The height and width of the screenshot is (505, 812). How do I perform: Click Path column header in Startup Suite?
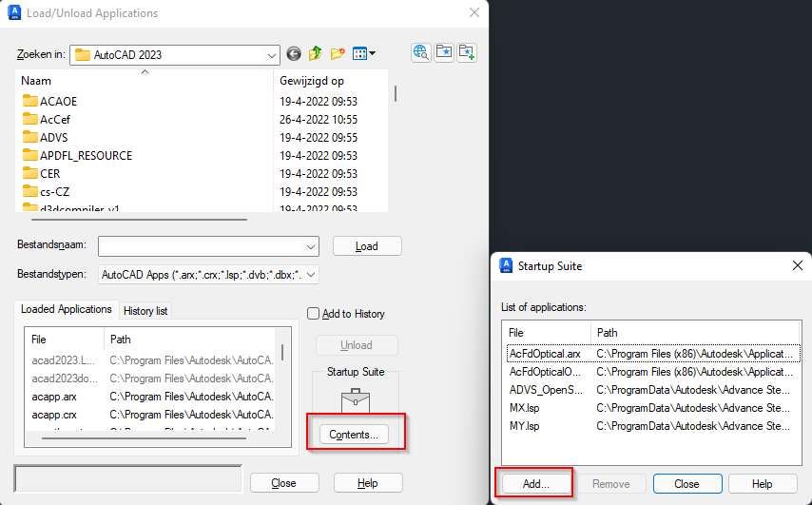click(x=695, y=333)
